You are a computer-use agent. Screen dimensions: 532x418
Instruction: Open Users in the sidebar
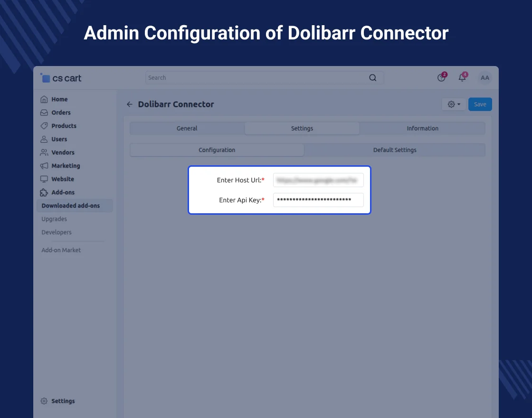click(x=59, y=139)
